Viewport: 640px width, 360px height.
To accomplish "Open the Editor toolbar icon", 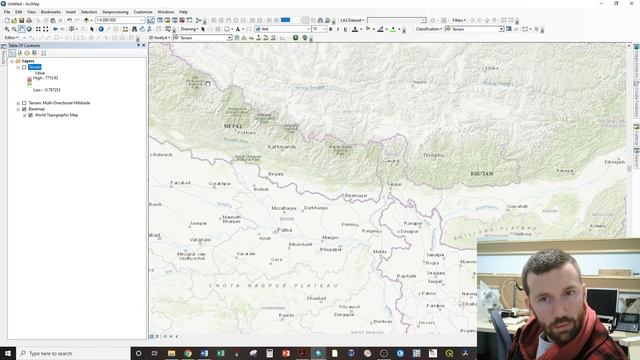I will (x=151, y=20).
